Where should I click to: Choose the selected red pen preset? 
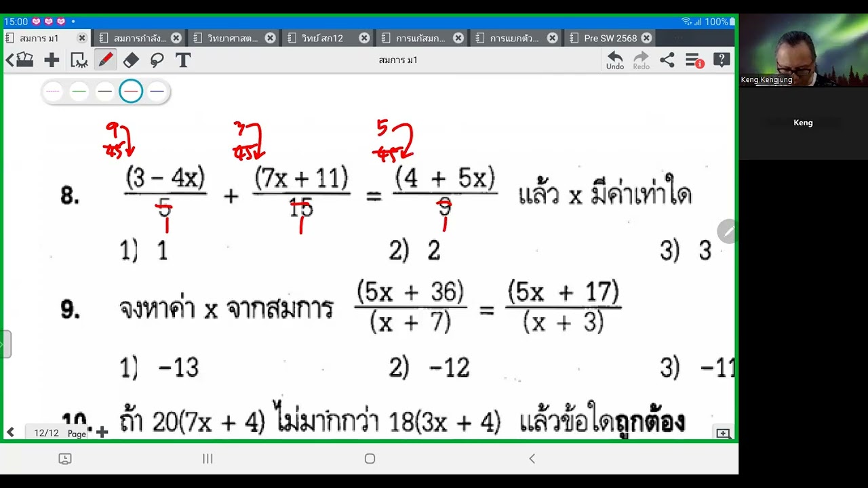click(131, 91)
